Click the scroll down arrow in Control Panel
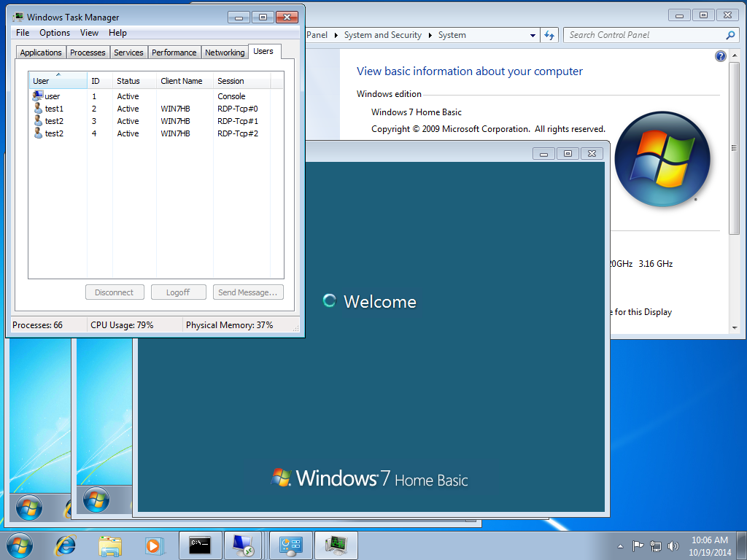747x560 pixels. tap(734, 327)
